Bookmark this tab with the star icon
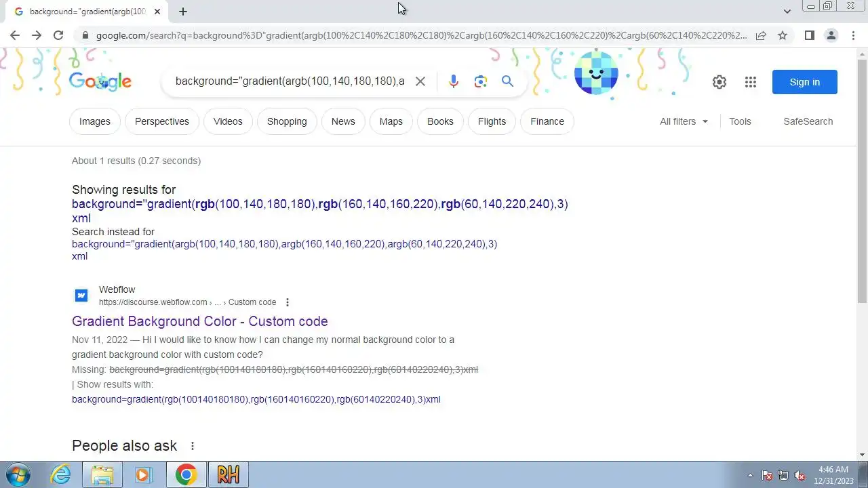 click(x=783, y=35)
